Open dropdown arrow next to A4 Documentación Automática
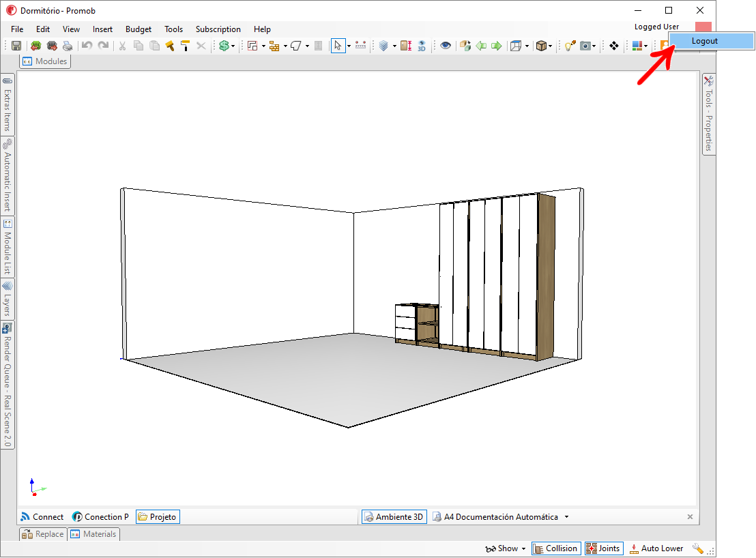This screenshot has width=756, height=558. tap(566, 517)
